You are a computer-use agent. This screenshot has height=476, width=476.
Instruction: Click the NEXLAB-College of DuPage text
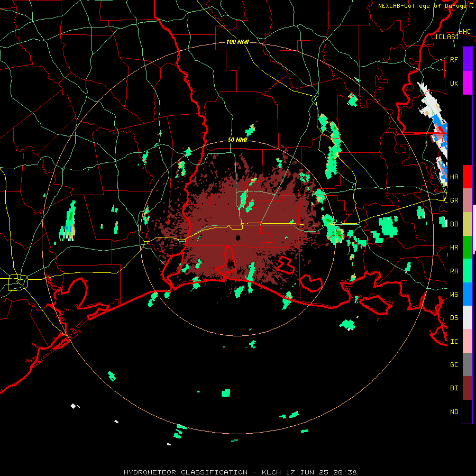tap(423, 6)
